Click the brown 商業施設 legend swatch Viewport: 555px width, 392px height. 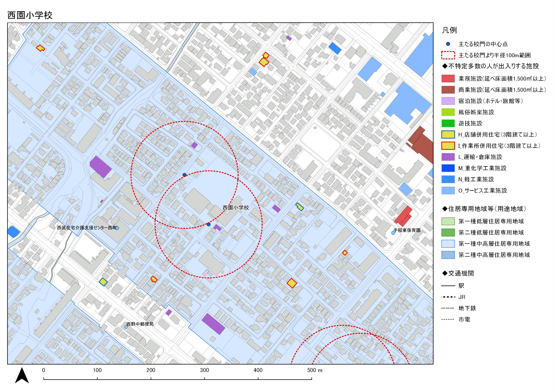(448, 90)
